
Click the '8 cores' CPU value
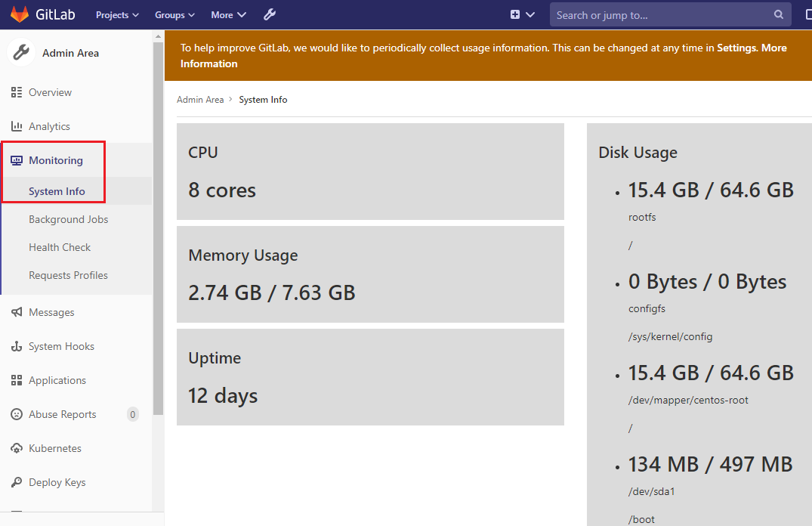(x=221, y=190)
